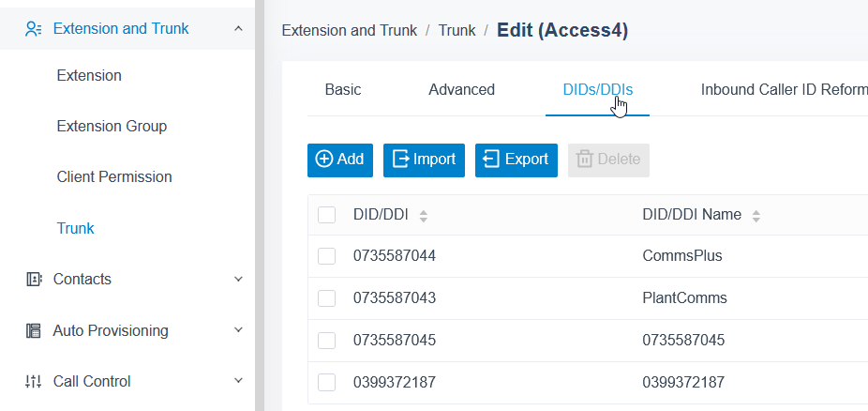Screen dimensions: 868x411
Task: Click the Contacts address book icon
Action: (34, 280)
